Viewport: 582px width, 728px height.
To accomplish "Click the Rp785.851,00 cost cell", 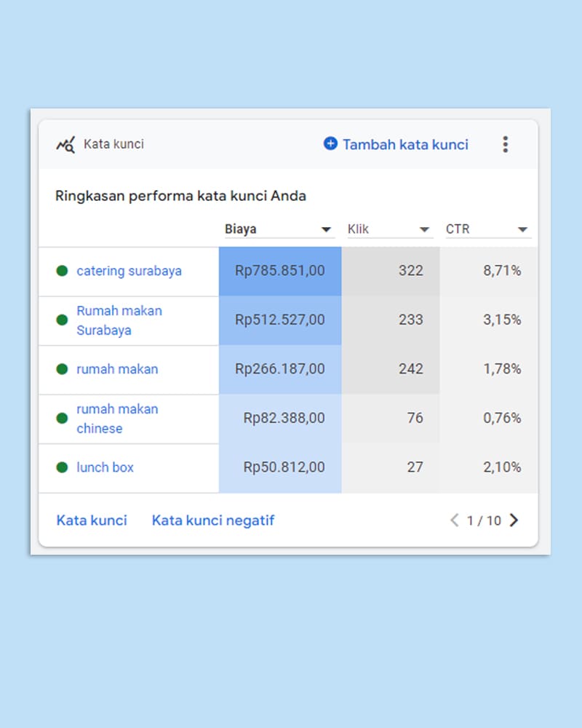I will [280, 271].
